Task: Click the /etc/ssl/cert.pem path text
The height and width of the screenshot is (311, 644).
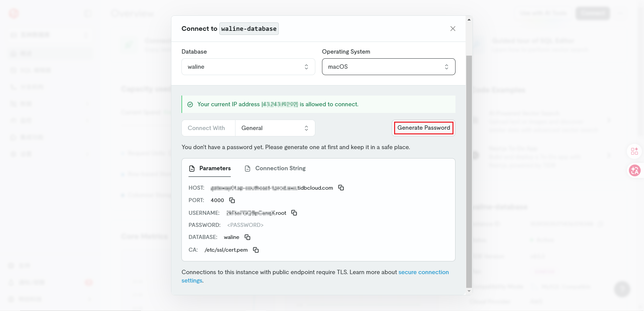Action: [226, 250]
